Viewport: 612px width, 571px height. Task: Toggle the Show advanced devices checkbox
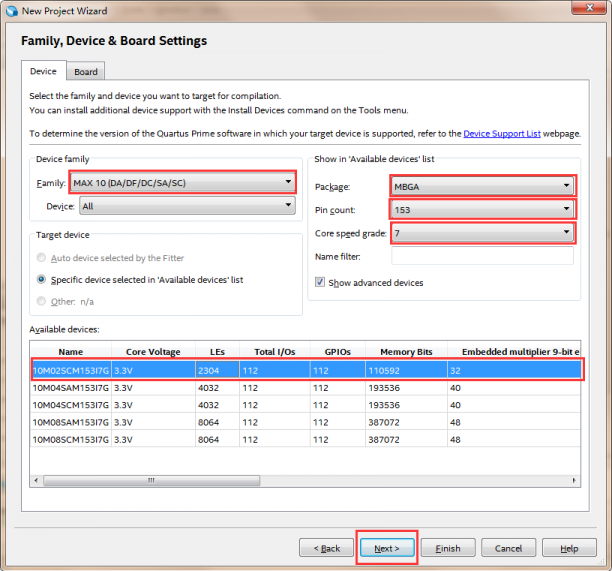[320, 282]
